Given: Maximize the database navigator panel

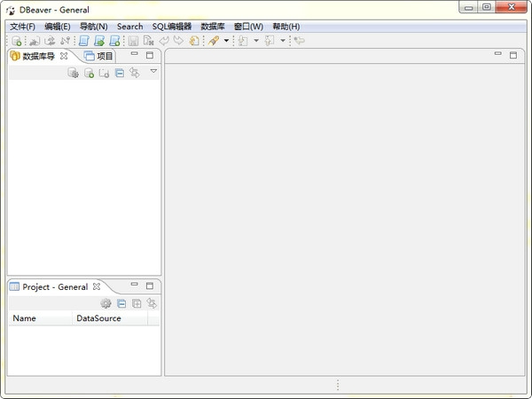Looking at the screenshot, I should point(150,55).
